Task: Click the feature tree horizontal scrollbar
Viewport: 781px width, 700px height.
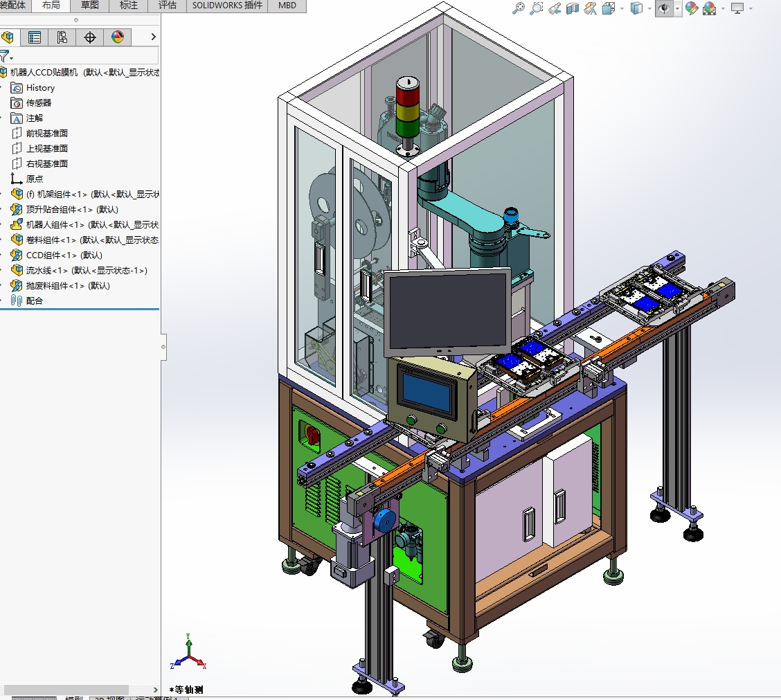Action: (x=66, y=690)
